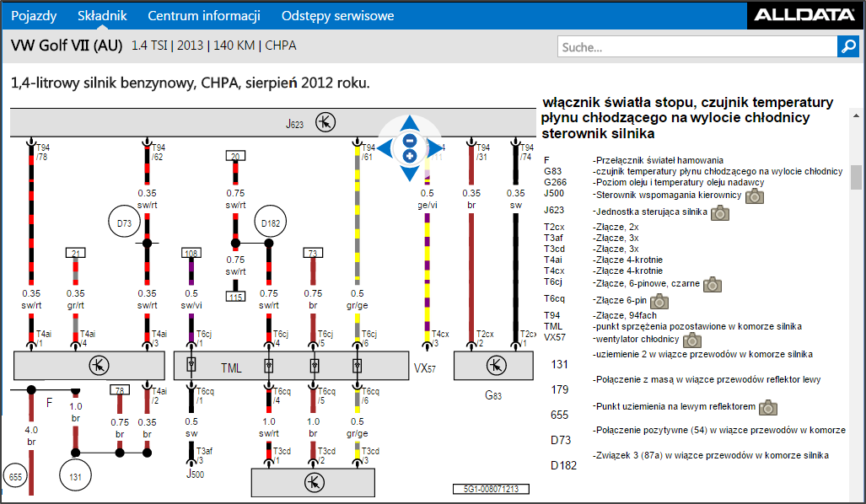Select legend row G266 Poziom oleju
The height and width of the screenshot is (504, 866).
[x=654, y=182]
